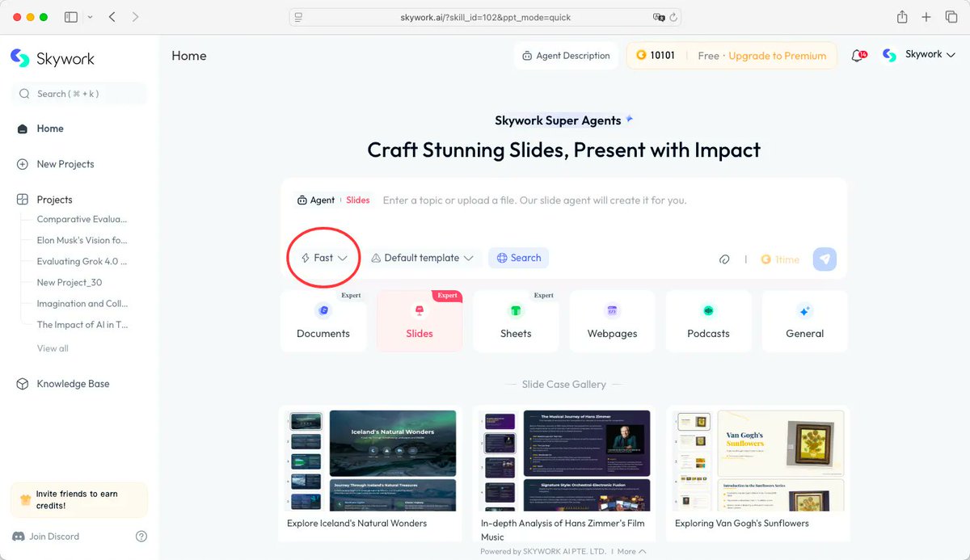Click the send arrow button
Viewport: 970px width, 560px height.
pos(824,259)
